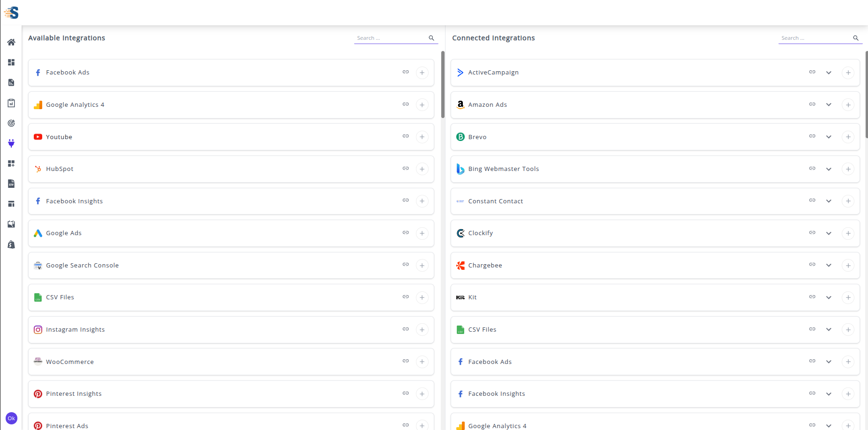Click link icon for Google Ads
Viewport: 868px width, 430px height.
(406, 233)
